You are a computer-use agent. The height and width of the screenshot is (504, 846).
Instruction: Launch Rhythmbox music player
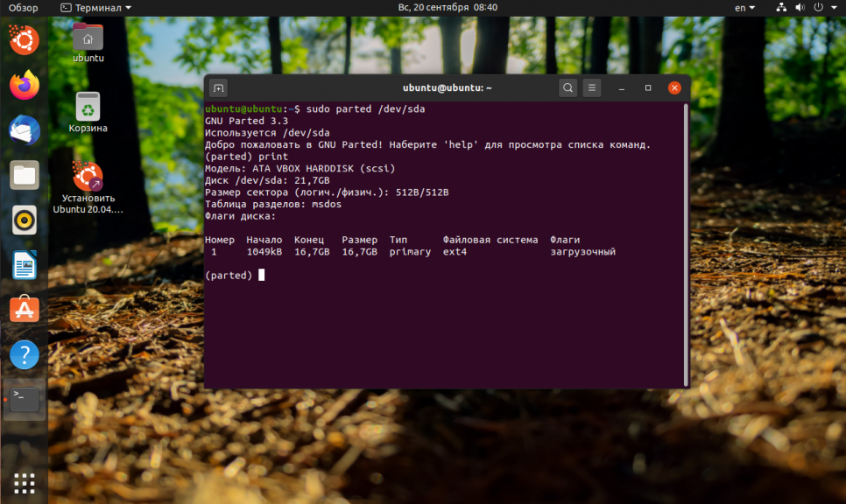(25, 220)
